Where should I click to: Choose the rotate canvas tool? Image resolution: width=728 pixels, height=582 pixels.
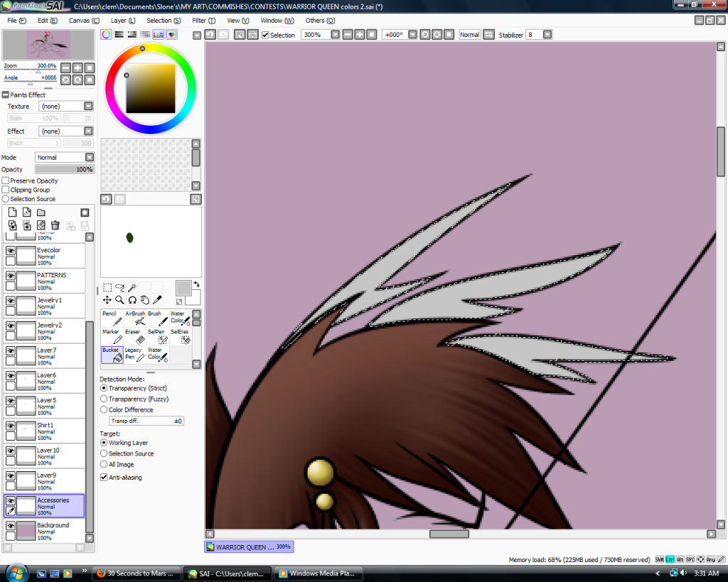[132, 300]
